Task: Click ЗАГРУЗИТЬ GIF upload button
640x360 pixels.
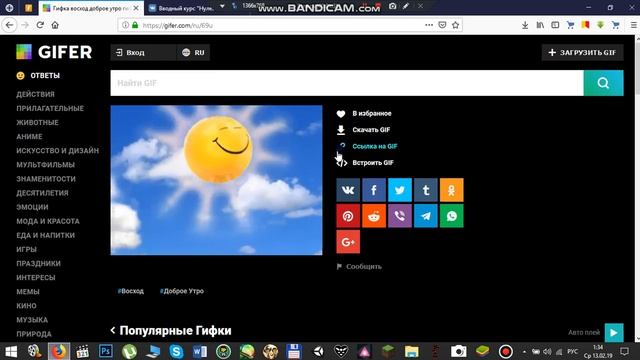Action: click(x=582, y=52)
